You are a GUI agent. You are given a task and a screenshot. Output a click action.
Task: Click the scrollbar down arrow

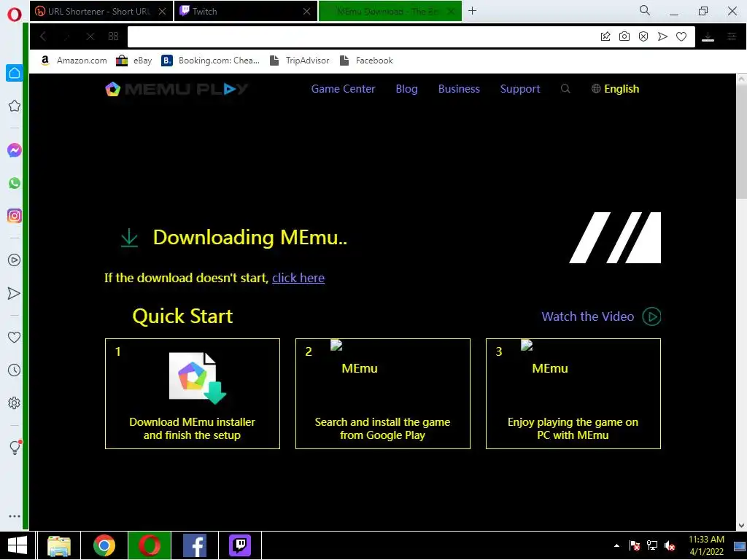tap(741, 525)
